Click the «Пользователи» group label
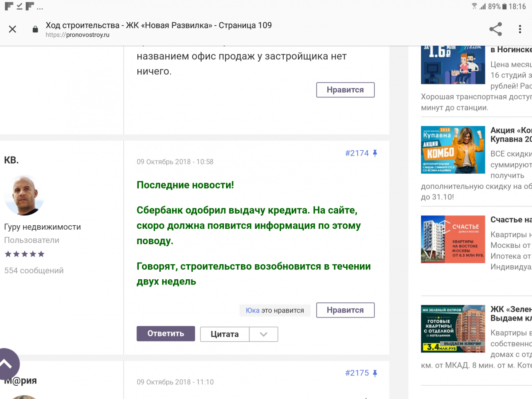The width and height of the screenshot is (532, 399). [32, 240]
